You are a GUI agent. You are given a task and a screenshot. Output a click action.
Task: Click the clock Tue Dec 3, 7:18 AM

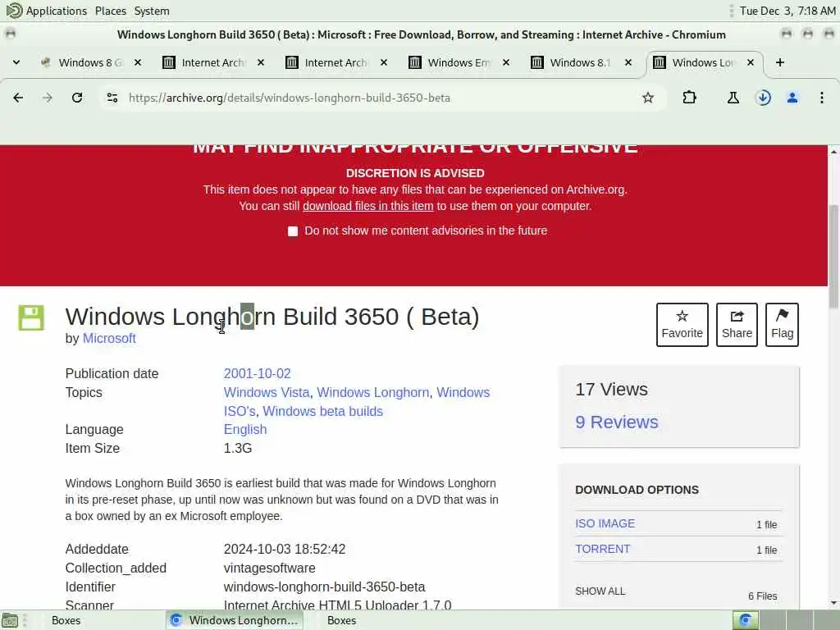(x=787, y=11)
